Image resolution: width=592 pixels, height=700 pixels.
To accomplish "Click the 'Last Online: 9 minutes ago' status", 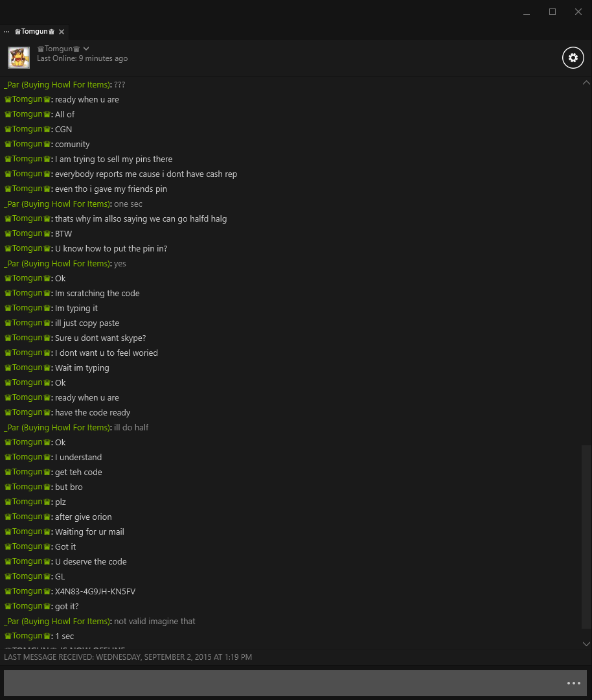I will 82,58.
